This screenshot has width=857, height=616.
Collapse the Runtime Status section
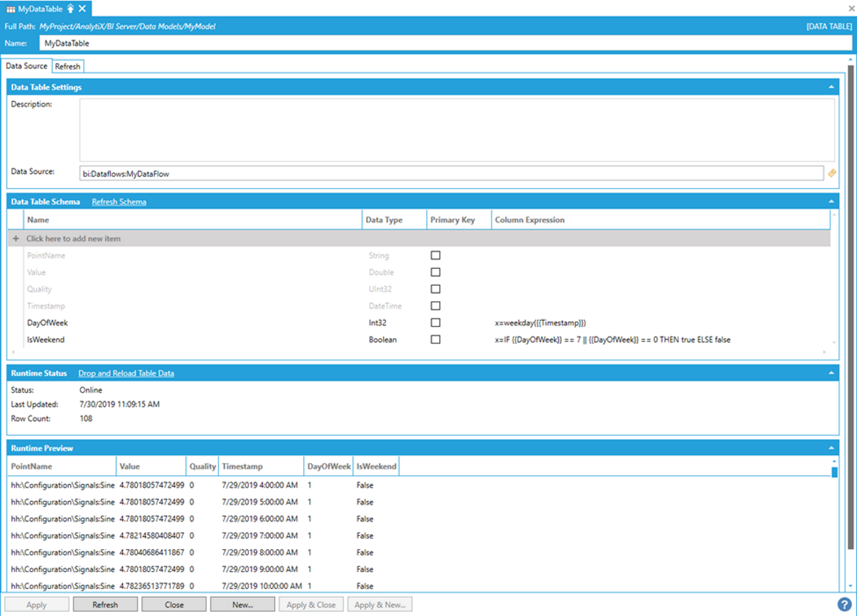click(831, 373)
